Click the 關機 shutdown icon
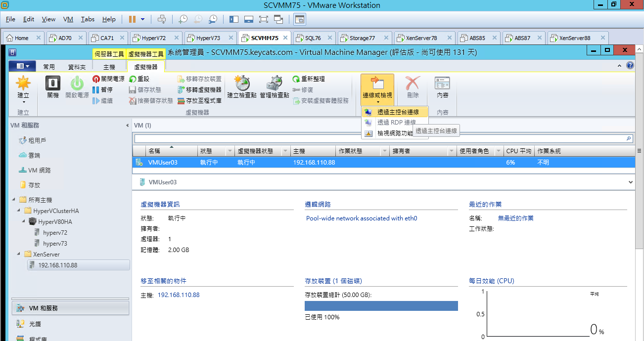The height and width of the screenshot is (341, 644). (53, 83)
